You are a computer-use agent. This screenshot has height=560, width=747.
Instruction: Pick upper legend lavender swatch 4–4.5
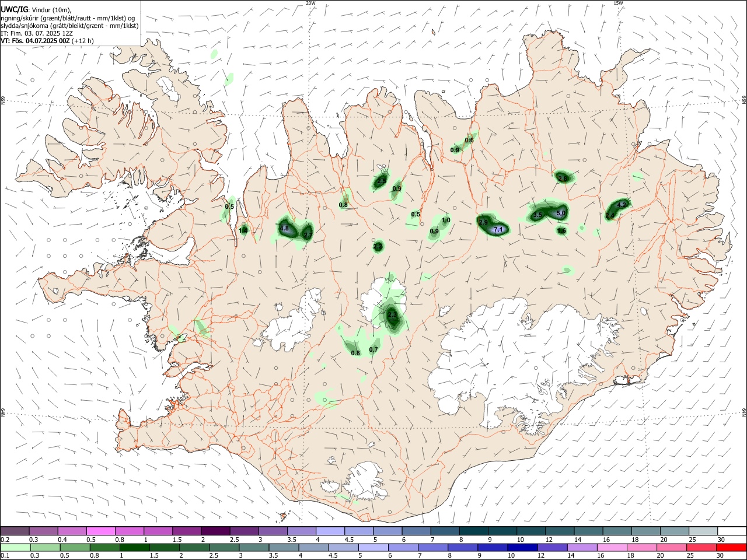pos(330,531)
